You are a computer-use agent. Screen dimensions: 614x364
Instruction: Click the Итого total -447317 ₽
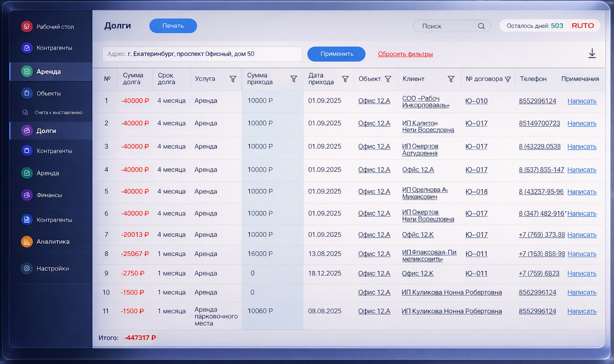140,338
